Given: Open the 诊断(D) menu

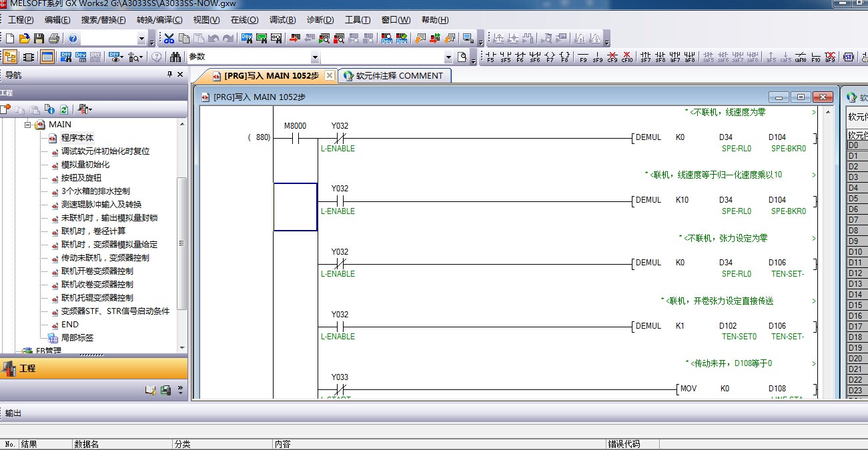Looking at the screenshot, I should (x=320, y=20).
